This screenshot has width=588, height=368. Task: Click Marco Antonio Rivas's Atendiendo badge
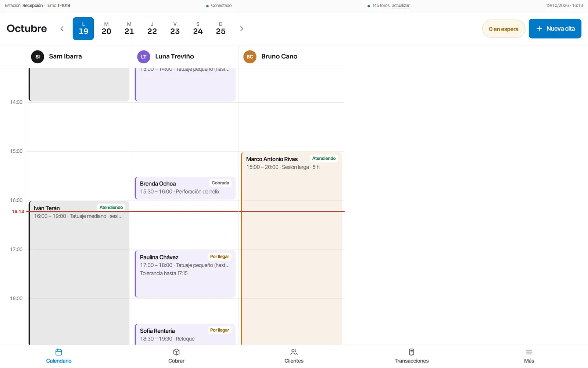(324, 159)
